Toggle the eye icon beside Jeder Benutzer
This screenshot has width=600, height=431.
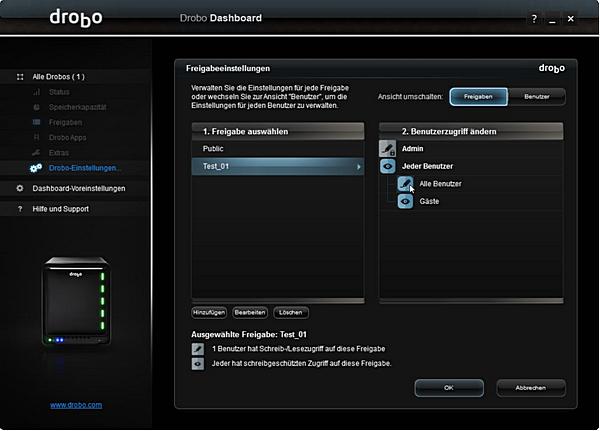387,166
